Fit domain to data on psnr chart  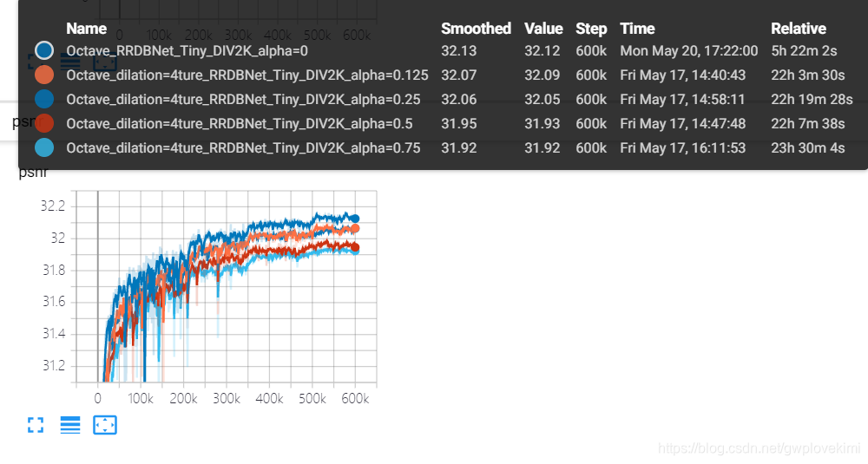coord(105,425)
